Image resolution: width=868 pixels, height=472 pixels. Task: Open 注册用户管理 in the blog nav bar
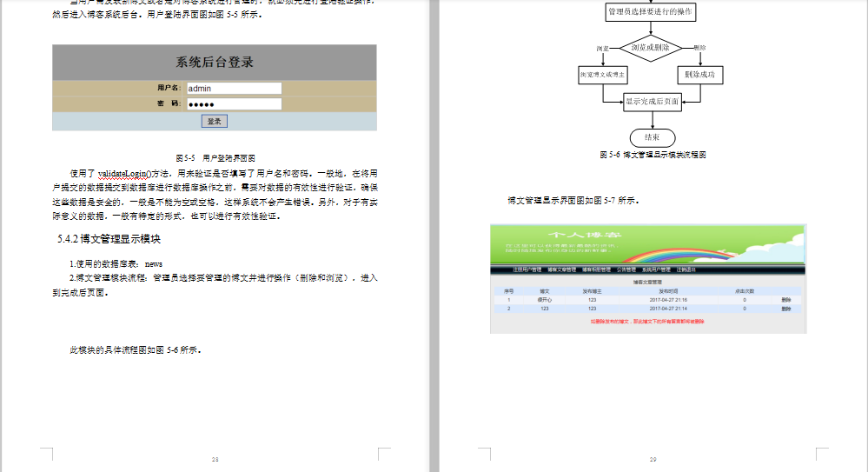pyautogui.click(x=527, y=270)
